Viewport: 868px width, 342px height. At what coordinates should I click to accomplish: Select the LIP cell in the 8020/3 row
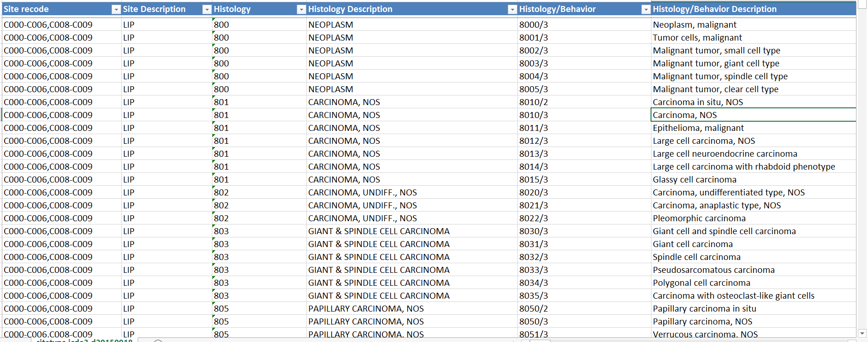(x=167, y=192)
